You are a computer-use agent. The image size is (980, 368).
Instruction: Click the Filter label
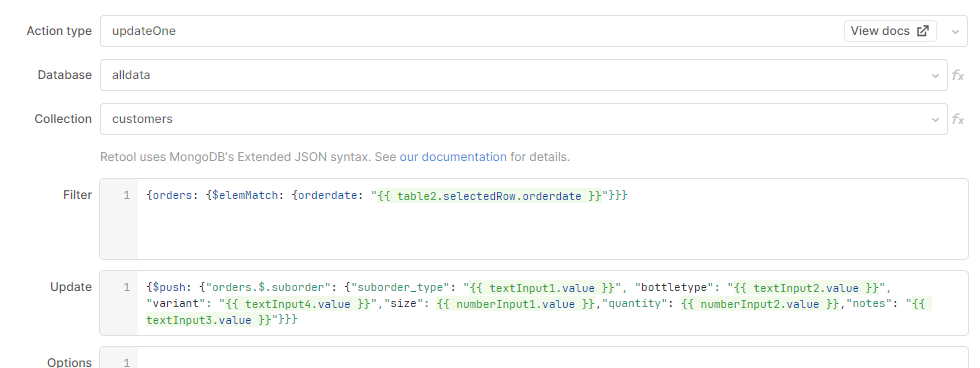point(78,195)
